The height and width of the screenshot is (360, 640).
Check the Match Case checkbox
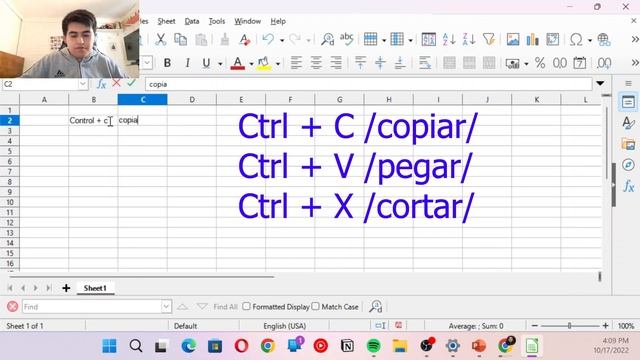tap(316, 306)
